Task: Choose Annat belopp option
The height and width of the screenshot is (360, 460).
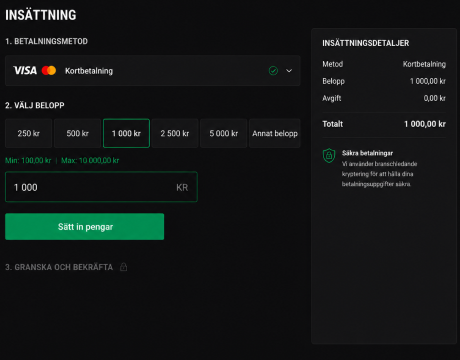Action: [275, 133]
